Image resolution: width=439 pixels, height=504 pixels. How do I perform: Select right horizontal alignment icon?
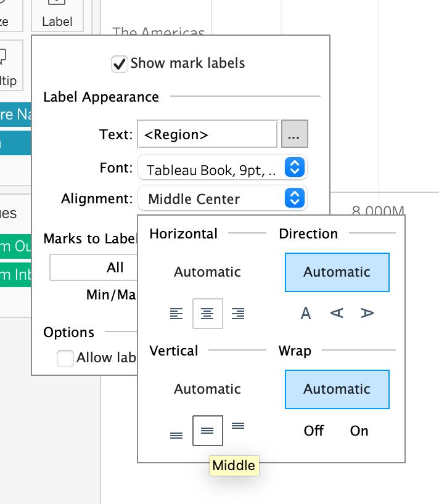coord(238,314)
